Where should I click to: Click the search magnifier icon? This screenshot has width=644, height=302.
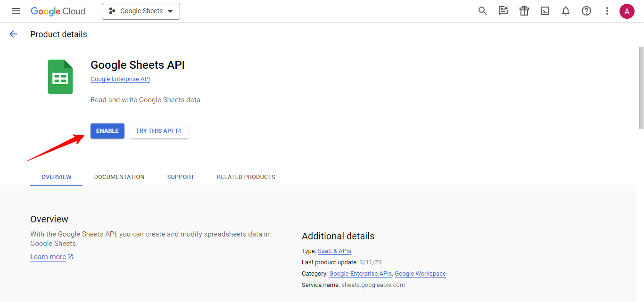pos(482,11)
